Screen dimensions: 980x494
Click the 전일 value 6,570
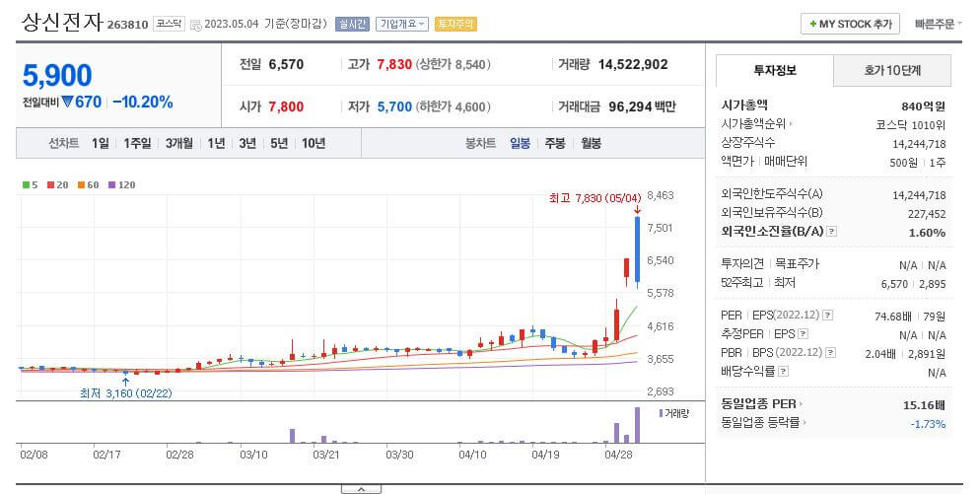pyautogui.click(x=286, y=64)
